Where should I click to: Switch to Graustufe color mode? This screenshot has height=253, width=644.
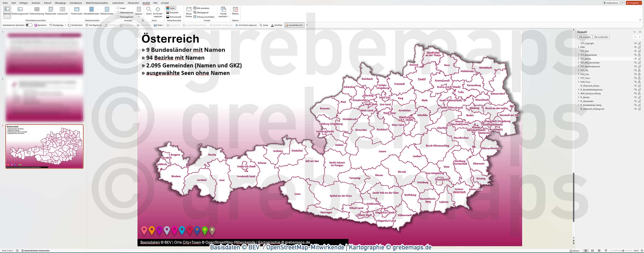pos(172,12)
